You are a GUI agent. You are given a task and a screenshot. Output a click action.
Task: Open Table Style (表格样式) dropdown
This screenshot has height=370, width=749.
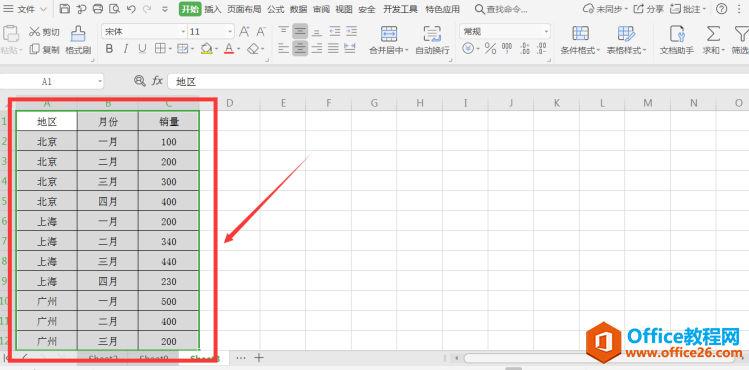(626, 40)
